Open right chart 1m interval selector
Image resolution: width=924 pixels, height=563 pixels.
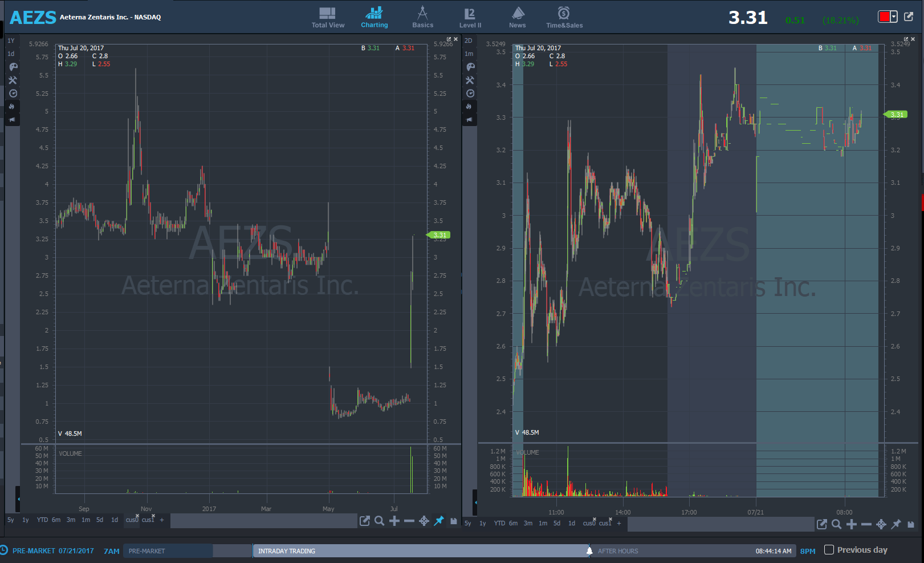(x=469, y=54)
